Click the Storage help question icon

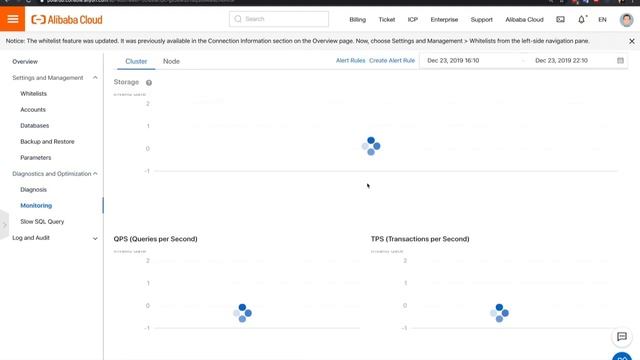[x=149, y=82]
